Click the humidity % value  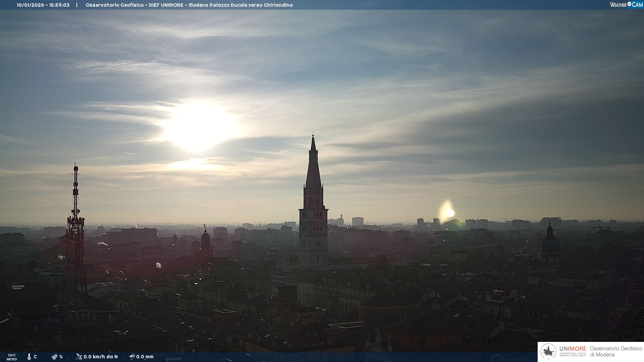tap(61, 357)
